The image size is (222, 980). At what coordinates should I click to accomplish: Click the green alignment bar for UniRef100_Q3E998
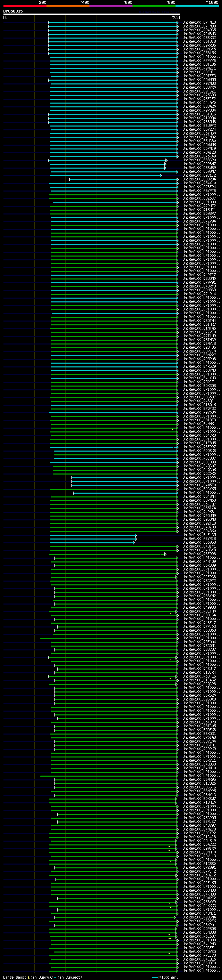pos(108,554)
